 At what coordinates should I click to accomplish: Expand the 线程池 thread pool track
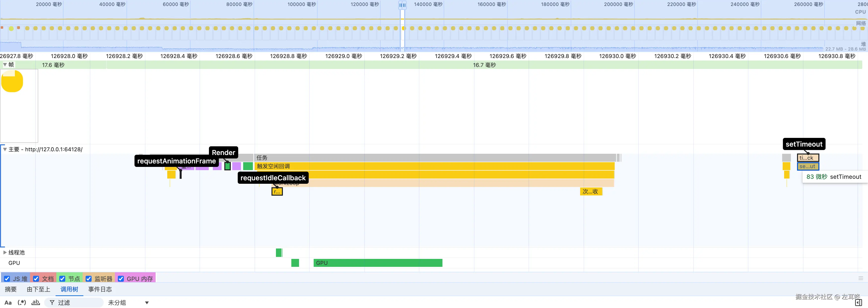[x=5, y=252]
